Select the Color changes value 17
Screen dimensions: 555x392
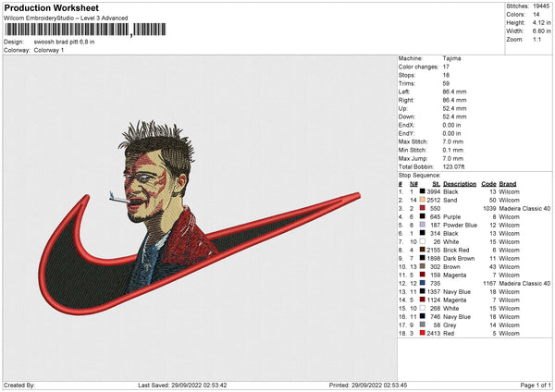446,67
